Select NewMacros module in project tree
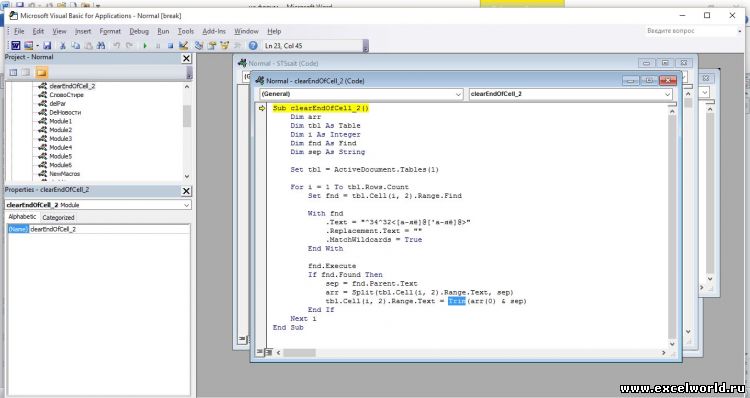This screenshot has width=750, height=398. (65, 174)
